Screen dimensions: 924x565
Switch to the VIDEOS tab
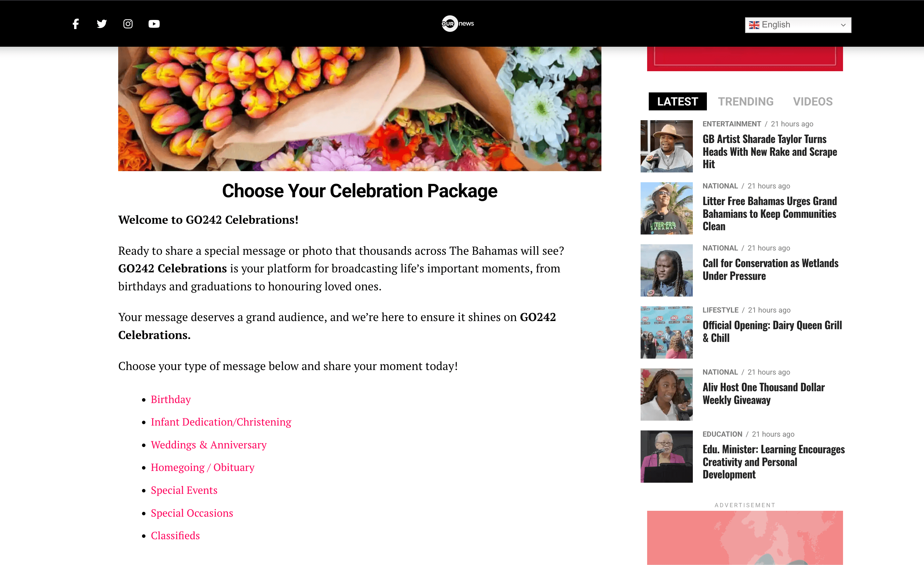(812, 101)
